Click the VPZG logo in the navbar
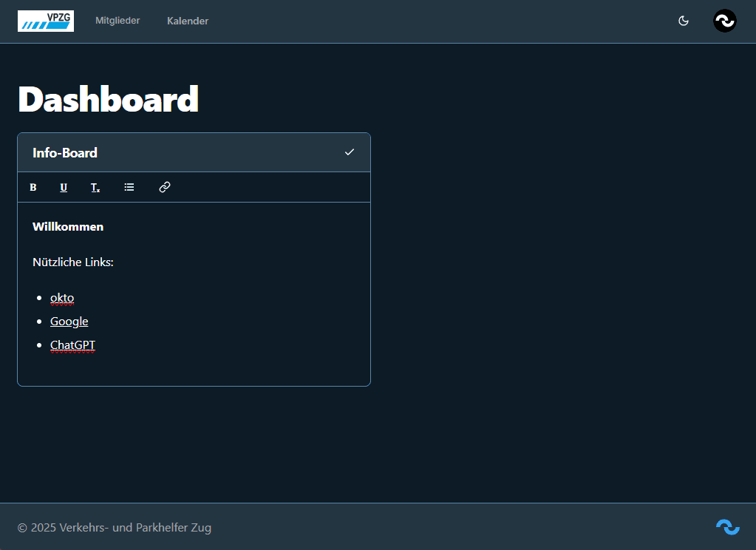The width and height of the screenshot is (756, 550). tap(45, 21)
